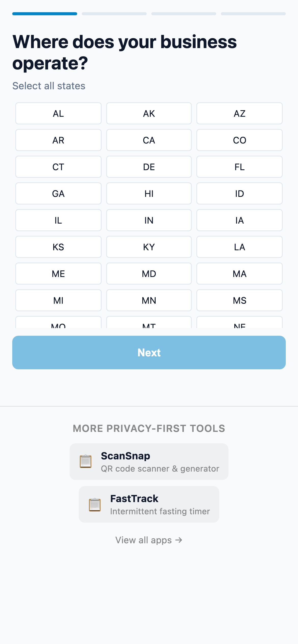Screen dimensions: 298x644
Task: Open the ScanSnap QR code scanner app
Action: [x=149, y=462]
